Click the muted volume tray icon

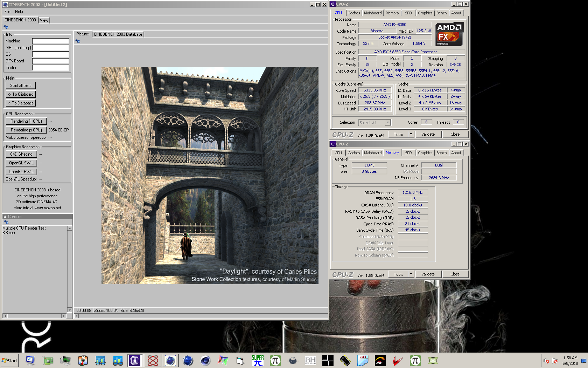click(x=546, y=361)
